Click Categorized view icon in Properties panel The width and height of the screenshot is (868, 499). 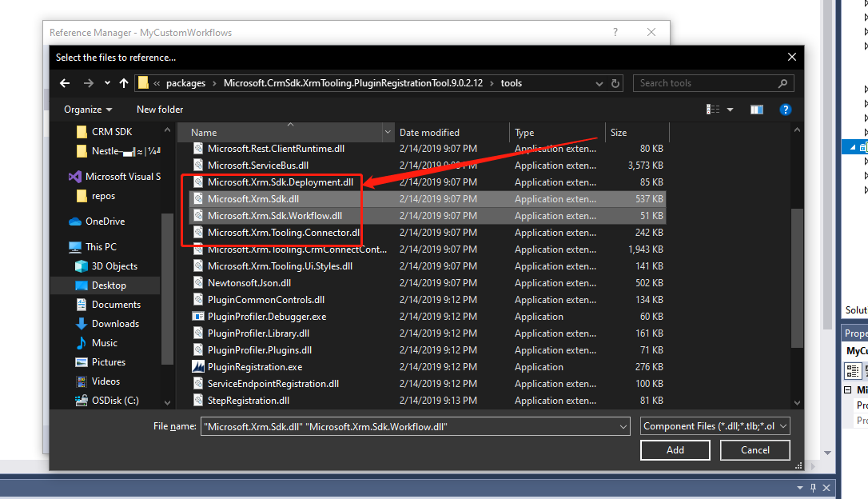852,370
